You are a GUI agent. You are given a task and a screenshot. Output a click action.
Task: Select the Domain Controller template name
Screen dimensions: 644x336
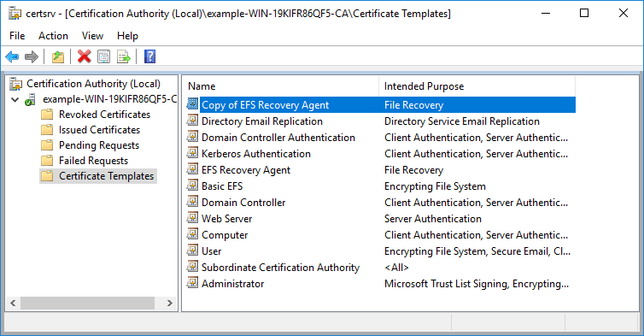click(243, 203)
